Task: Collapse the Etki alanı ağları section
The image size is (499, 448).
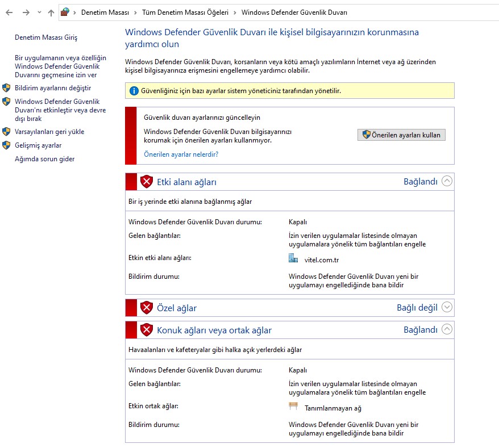Action: point(447,181)
